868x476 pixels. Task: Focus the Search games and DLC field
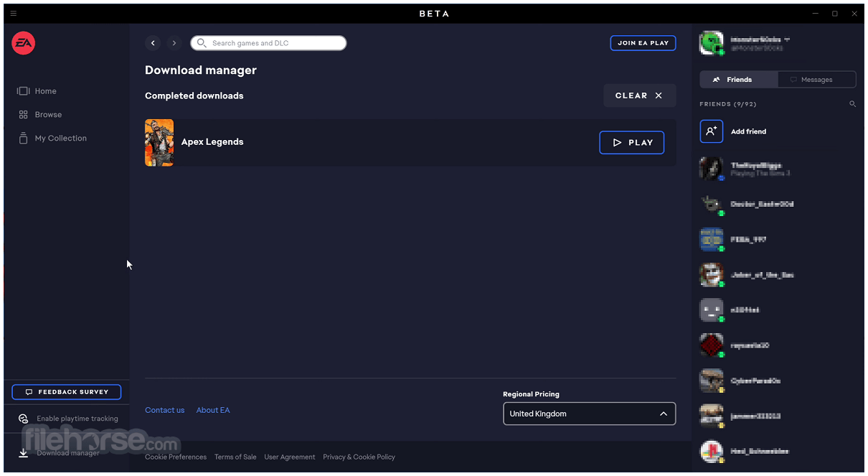coord(268,43)
